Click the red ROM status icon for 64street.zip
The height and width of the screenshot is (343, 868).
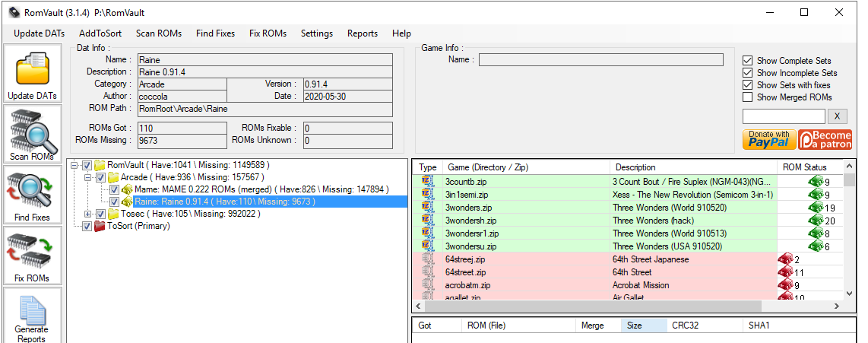[x=784, y=272]
